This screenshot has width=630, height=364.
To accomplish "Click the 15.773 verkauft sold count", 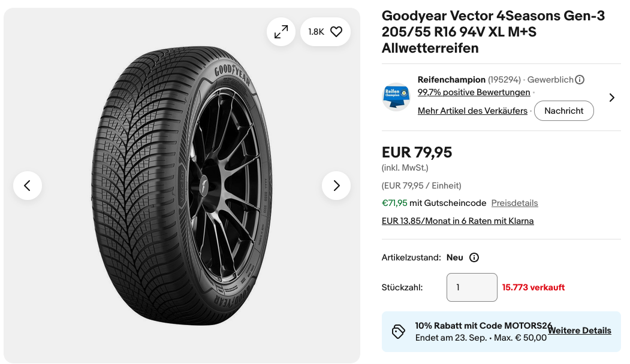I will click(533, 287).
